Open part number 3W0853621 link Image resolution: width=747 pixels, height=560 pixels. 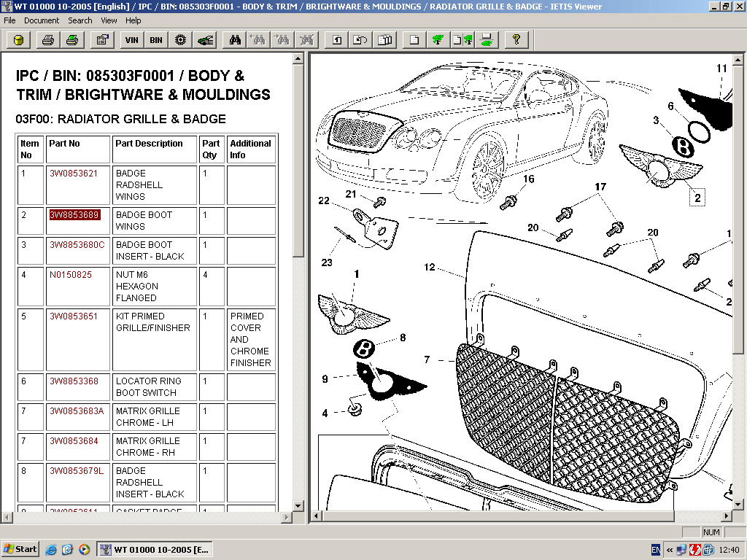74,174
